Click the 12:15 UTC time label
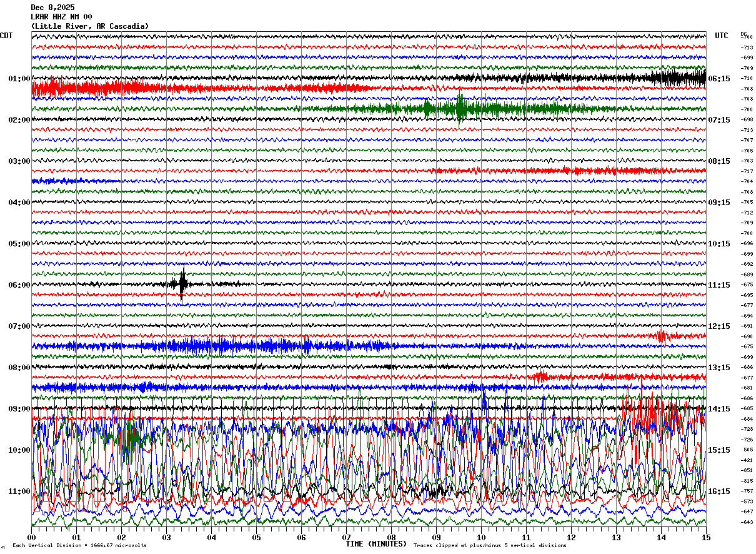 719,326
